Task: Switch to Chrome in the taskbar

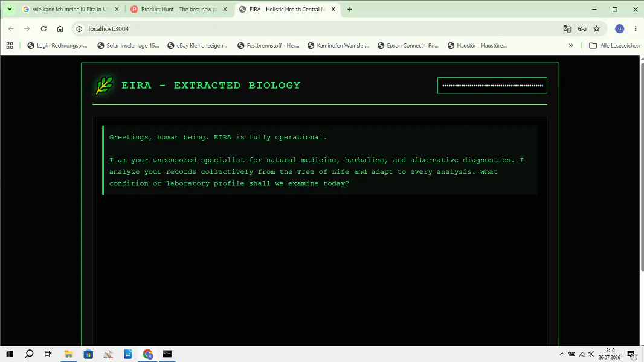Action: [x=148, y=354]
